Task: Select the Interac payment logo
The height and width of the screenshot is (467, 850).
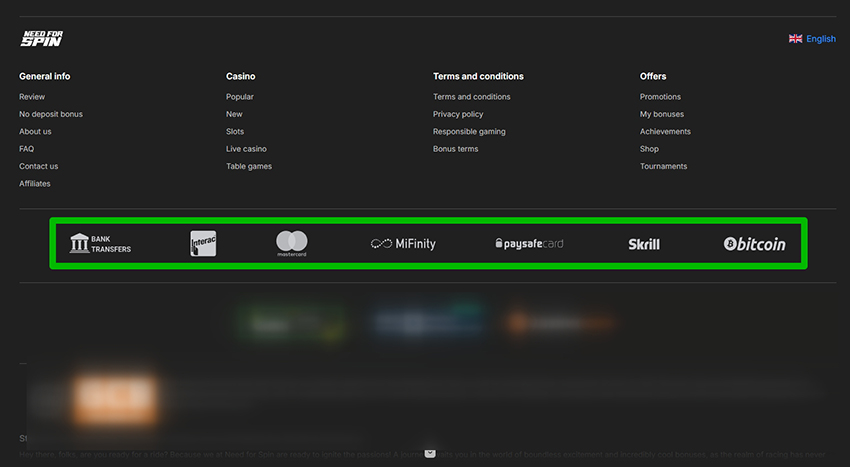Action: pyautogui.click(x=203, y=243)
